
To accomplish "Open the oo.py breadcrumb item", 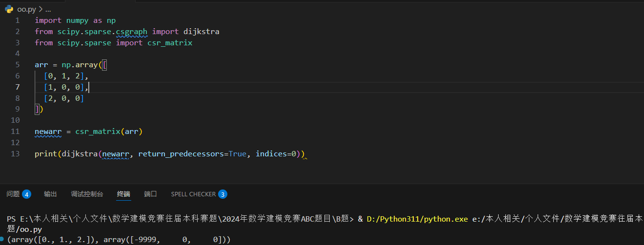I will coord(26,9).
